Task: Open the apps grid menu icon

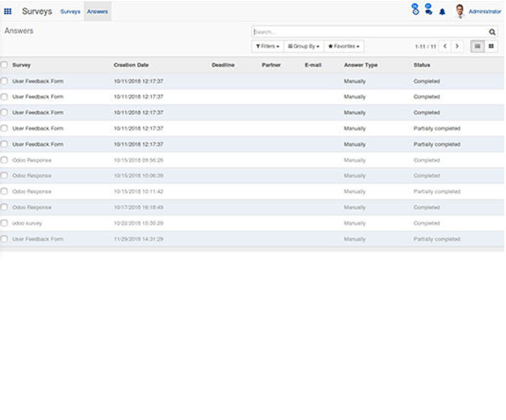Action: tap(8, 11)
